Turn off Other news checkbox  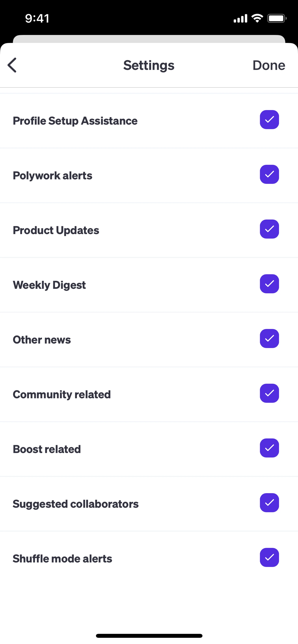click(x=269, y=339)
